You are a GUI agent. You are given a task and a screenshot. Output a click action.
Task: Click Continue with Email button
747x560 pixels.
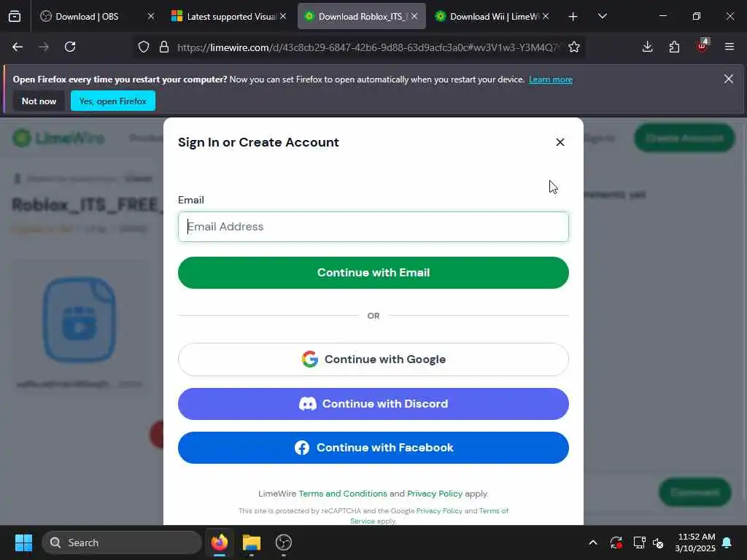373,273
